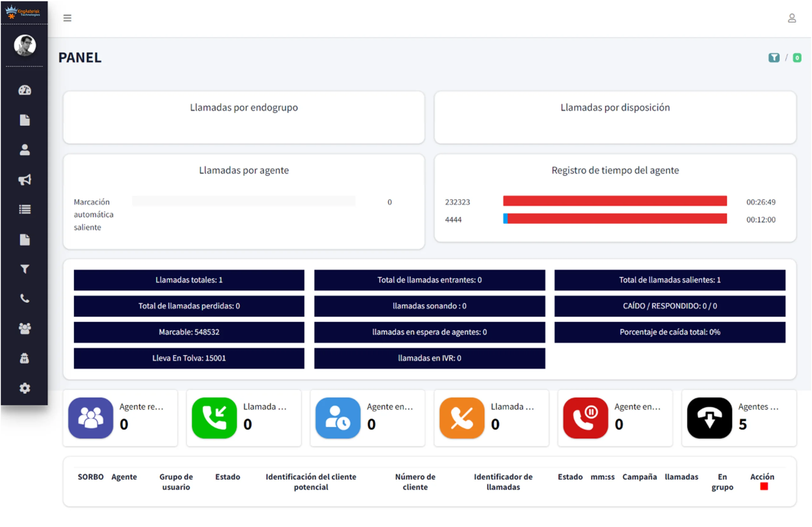Click the green 0 counter badge
This screenshot has height=527, width=812.
coord(798,58)
